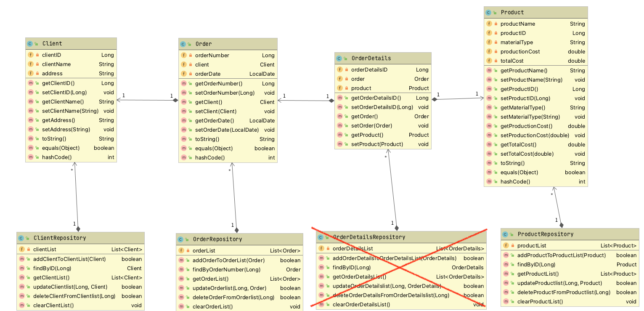The image size is (644, 311).
Task: Click the method icon next to getProductName()
Action: [489, 70]
